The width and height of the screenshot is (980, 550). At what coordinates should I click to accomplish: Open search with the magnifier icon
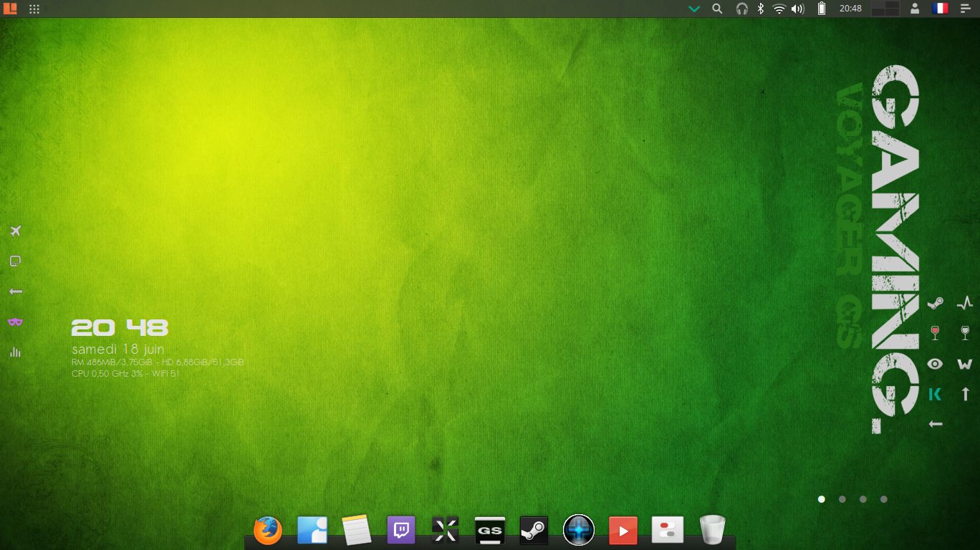(717, 9)
